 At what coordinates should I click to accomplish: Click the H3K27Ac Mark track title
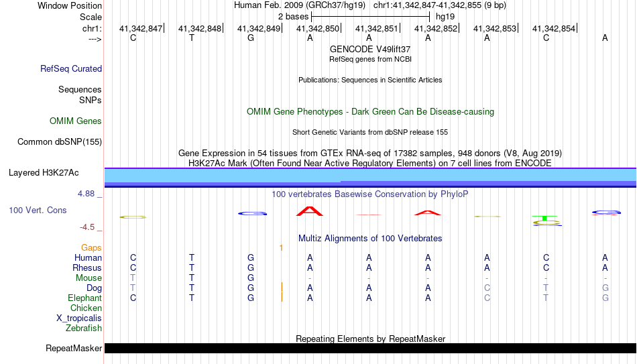click(370, 164)
